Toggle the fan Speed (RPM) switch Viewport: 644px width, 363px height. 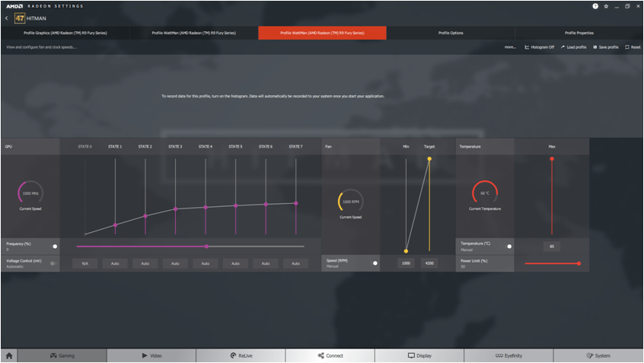click(375, 263)
